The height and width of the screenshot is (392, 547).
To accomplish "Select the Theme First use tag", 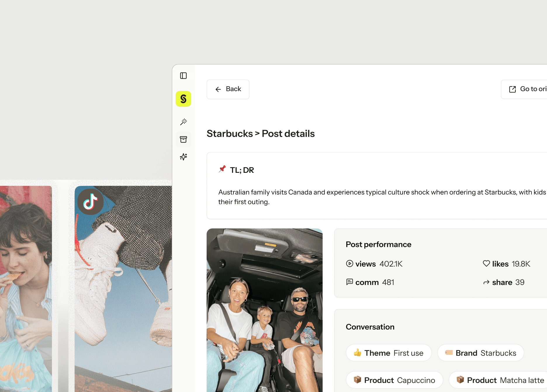I will click(389, 353).
